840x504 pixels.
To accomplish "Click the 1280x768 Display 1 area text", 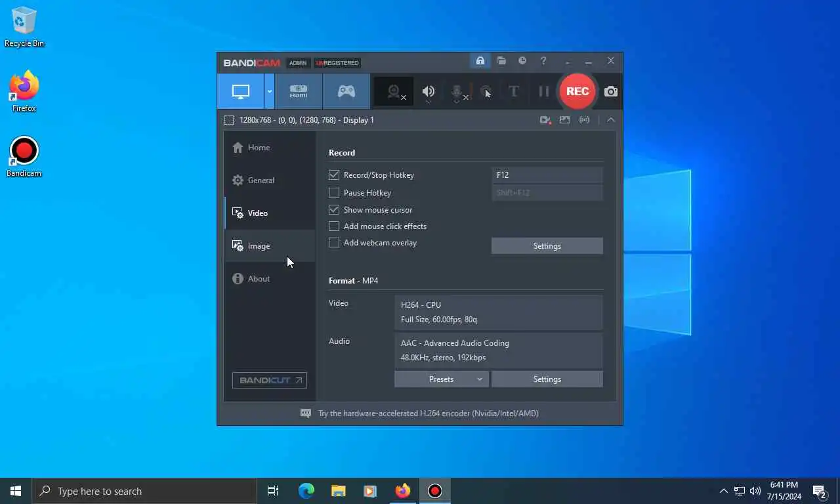I will click(306, 120).
